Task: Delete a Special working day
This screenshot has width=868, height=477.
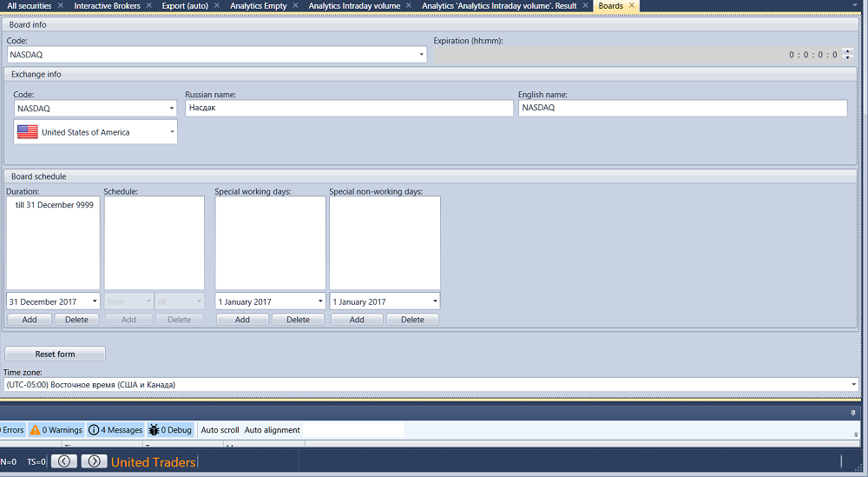Action: point(298,320)
